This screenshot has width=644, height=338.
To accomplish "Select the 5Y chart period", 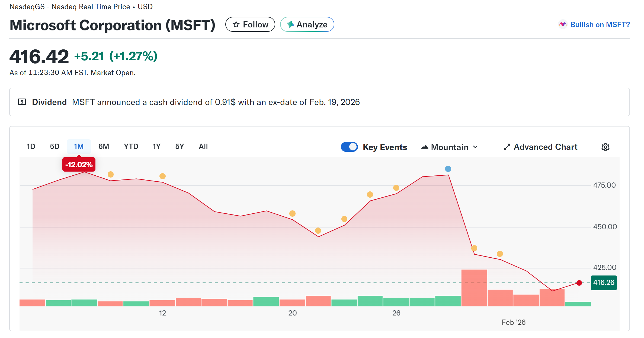I will [179, 146].
